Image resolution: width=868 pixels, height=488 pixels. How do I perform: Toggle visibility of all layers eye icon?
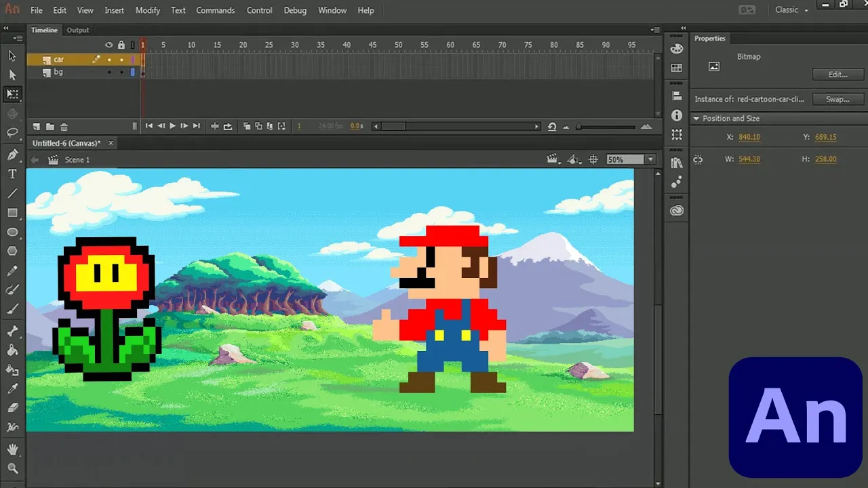pos(108,45)
